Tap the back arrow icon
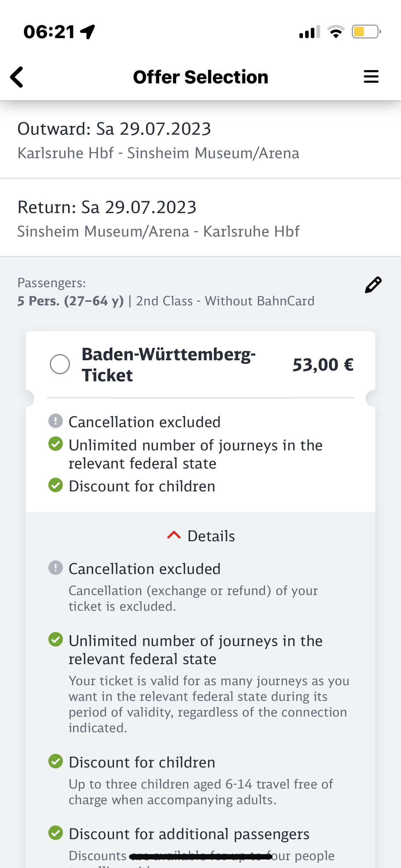401x868 pixels. click(x=17, y=77)
